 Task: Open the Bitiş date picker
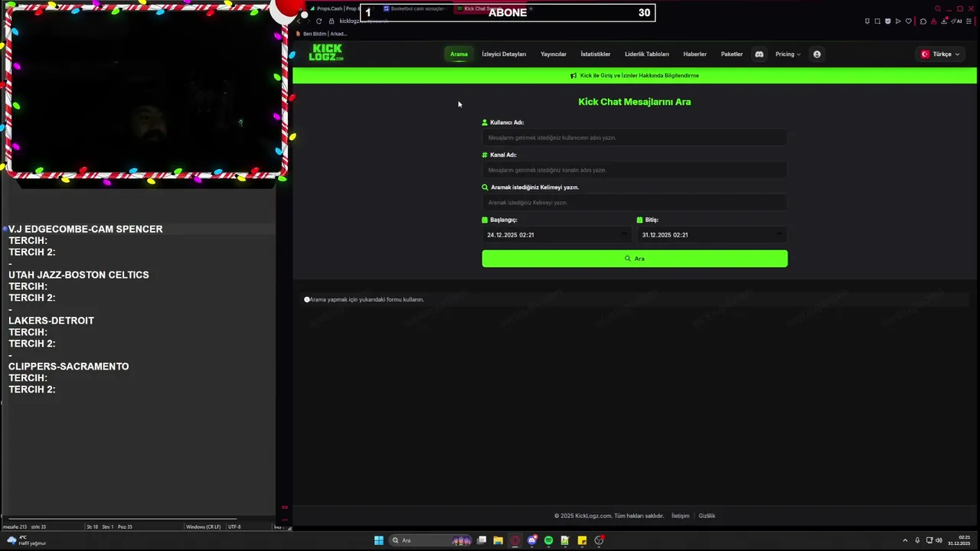pos(712,235)
